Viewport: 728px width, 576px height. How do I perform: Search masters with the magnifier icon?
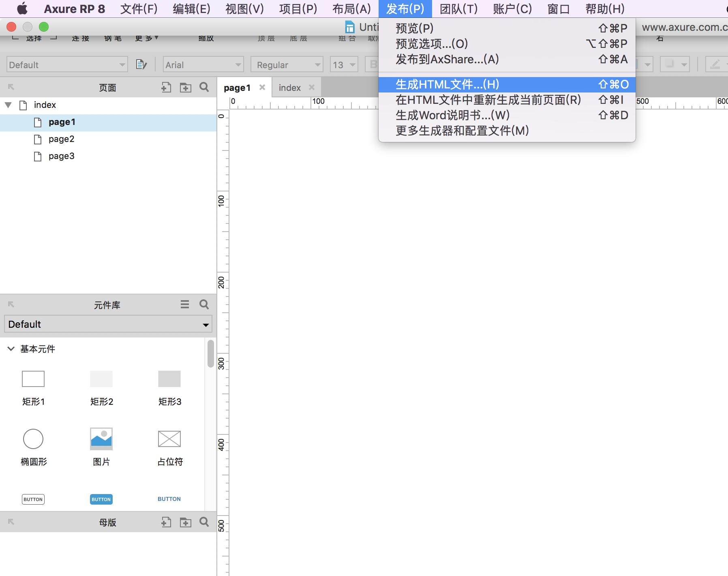point(204,522)
